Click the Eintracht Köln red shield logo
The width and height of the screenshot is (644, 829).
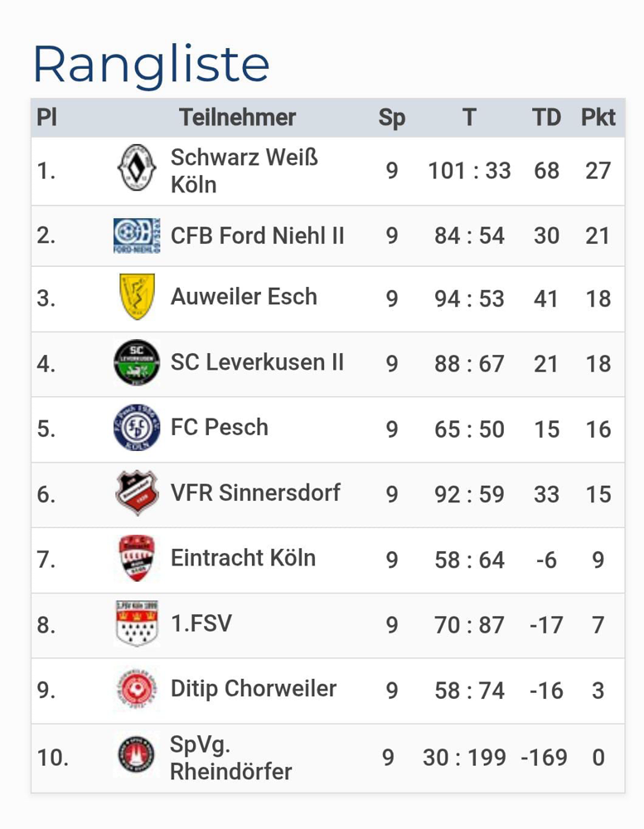tap(137, 558)
